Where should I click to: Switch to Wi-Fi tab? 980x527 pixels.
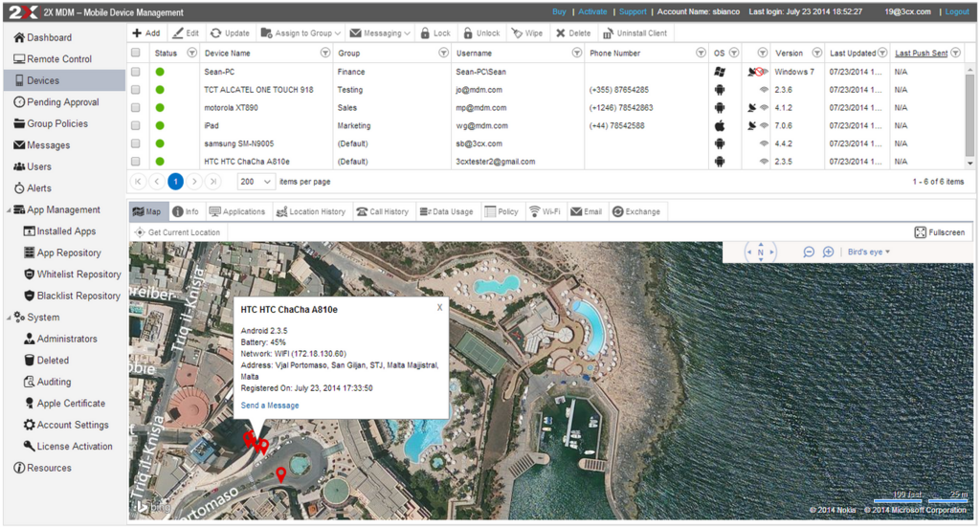545,211
